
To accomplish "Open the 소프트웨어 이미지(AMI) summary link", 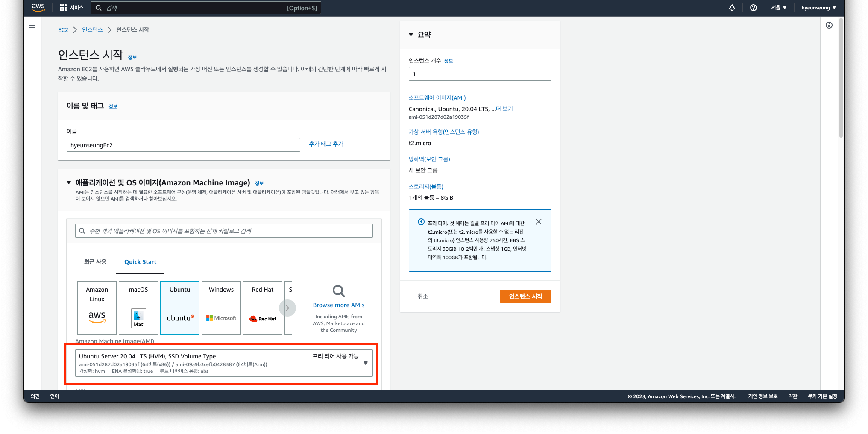I will (x=437, y=98).
